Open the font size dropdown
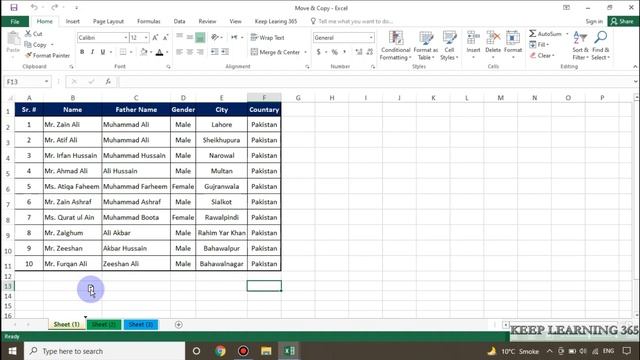 [x=146, y=38]
